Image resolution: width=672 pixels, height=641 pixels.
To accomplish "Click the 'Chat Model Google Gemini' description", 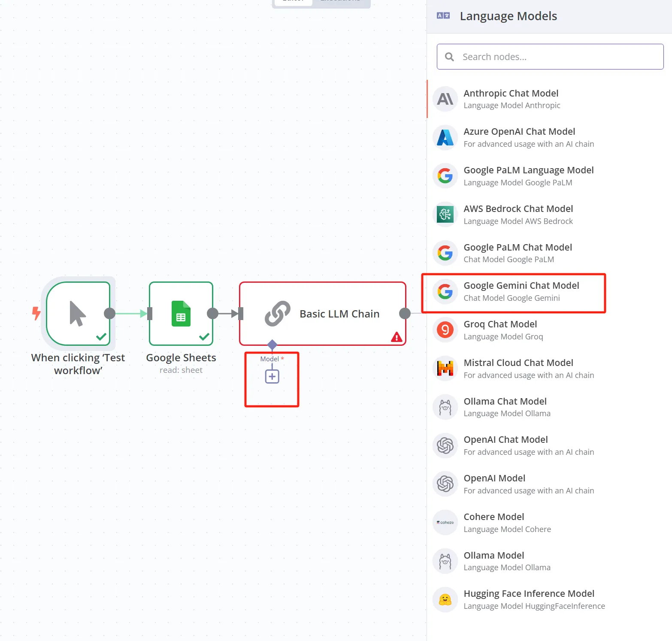I will [x=512, y=298].
